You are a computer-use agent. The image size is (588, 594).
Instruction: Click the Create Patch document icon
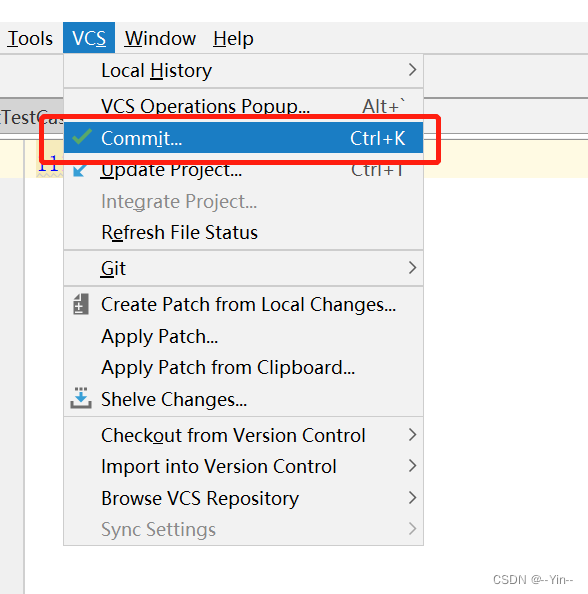tap(81, 304)
